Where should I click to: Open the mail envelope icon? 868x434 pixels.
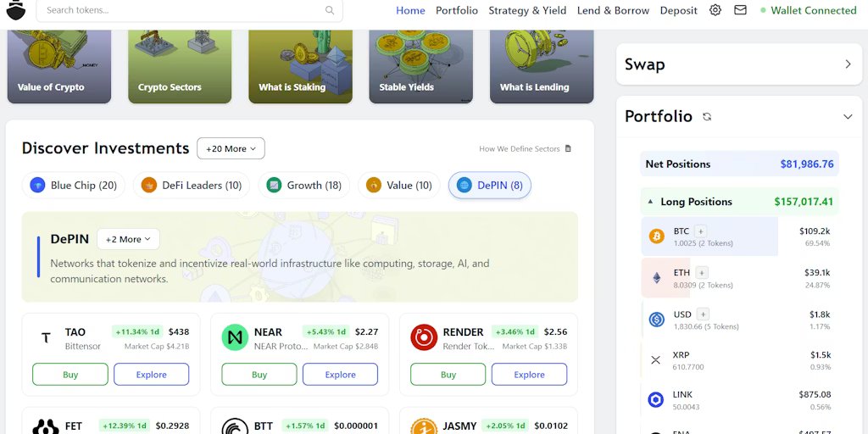(x=740, y=10)
